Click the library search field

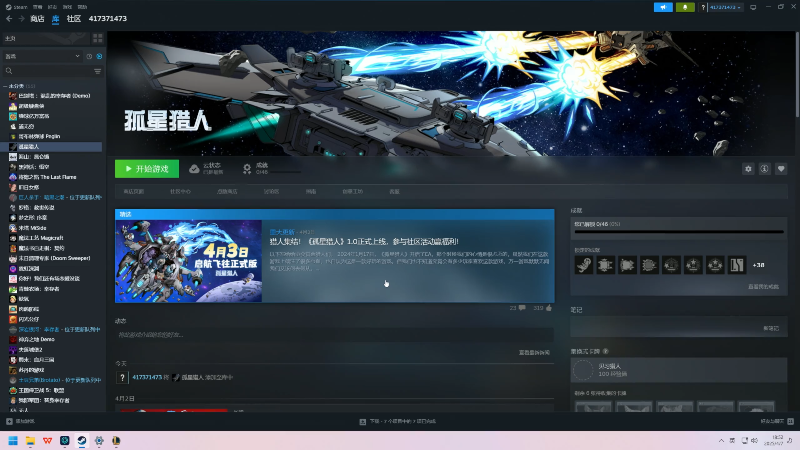(48, 71)
